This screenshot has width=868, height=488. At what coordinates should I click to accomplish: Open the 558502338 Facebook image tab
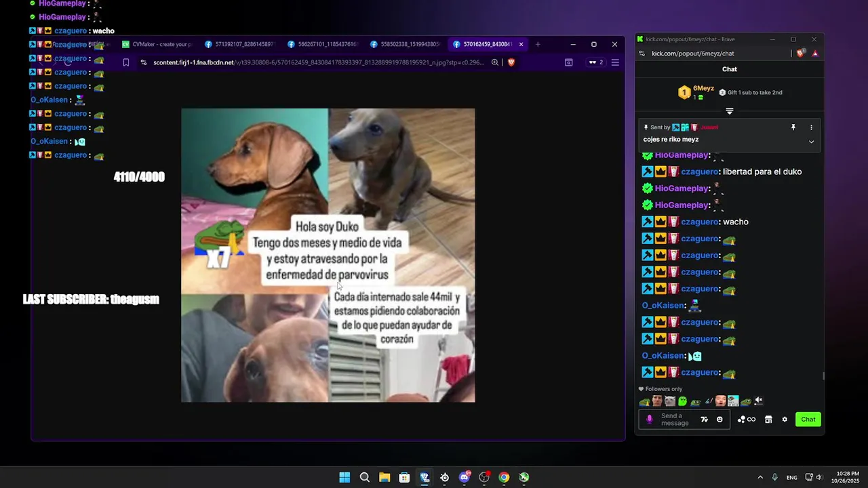(x=406, y=44)
